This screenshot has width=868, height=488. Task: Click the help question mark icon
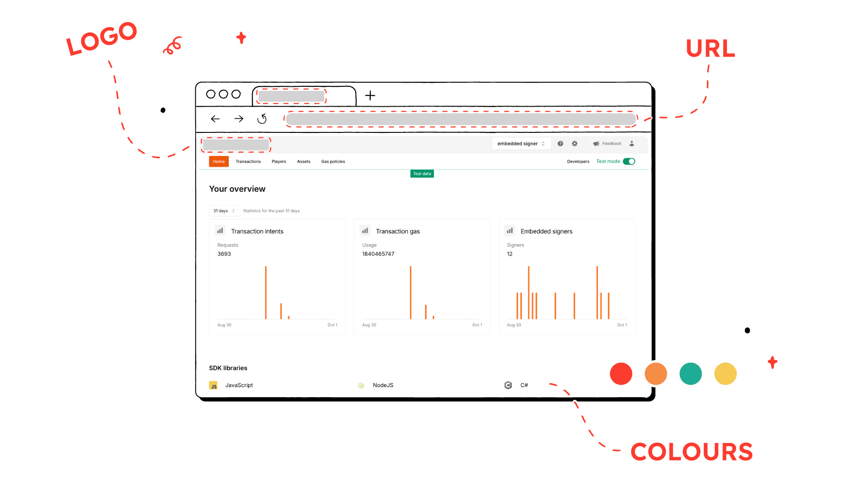(560, 143)
